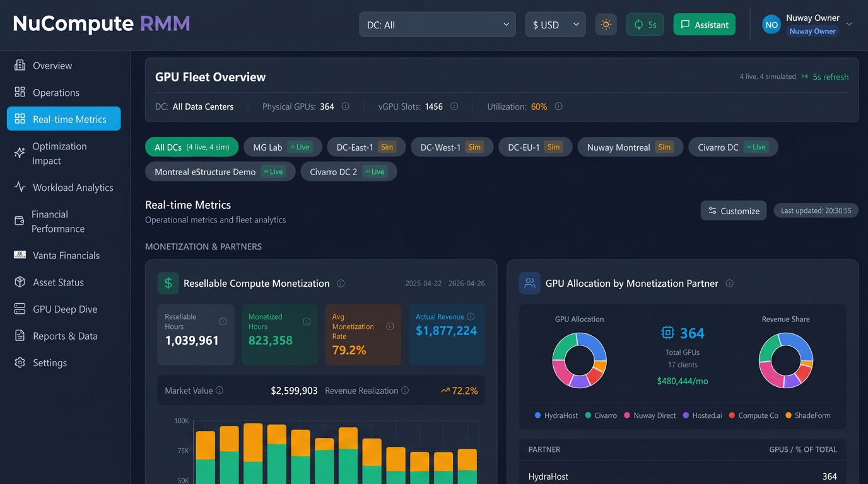Click info icon beside GPU Allocation by Monetization Partner
This screenshot has width=868, height=484.
point(729,284)
